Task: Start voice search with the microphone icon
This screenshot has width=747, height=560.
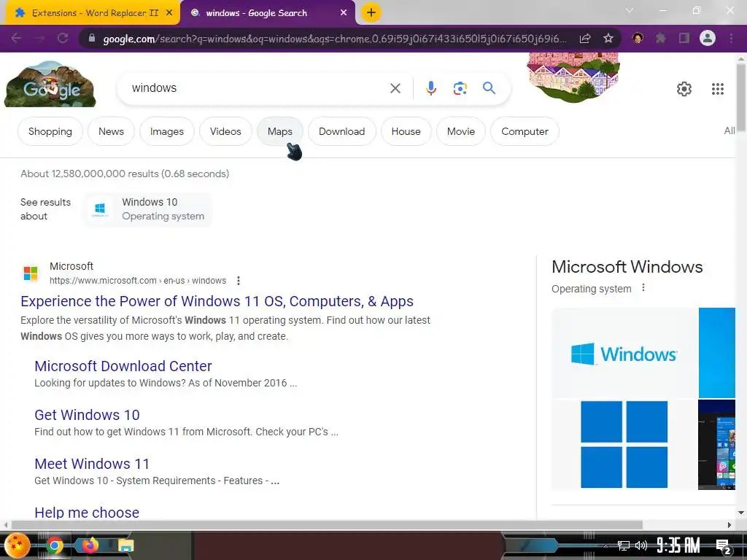Action: point(430,88)
